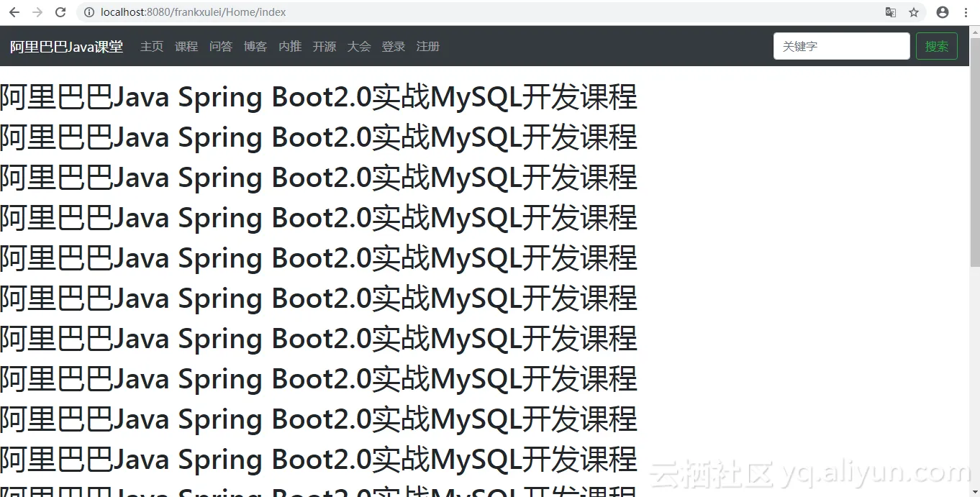This screenshot has width=980, height=497.
Task: Click the vertical scrollbar thumb
Action: click(975, 152)
